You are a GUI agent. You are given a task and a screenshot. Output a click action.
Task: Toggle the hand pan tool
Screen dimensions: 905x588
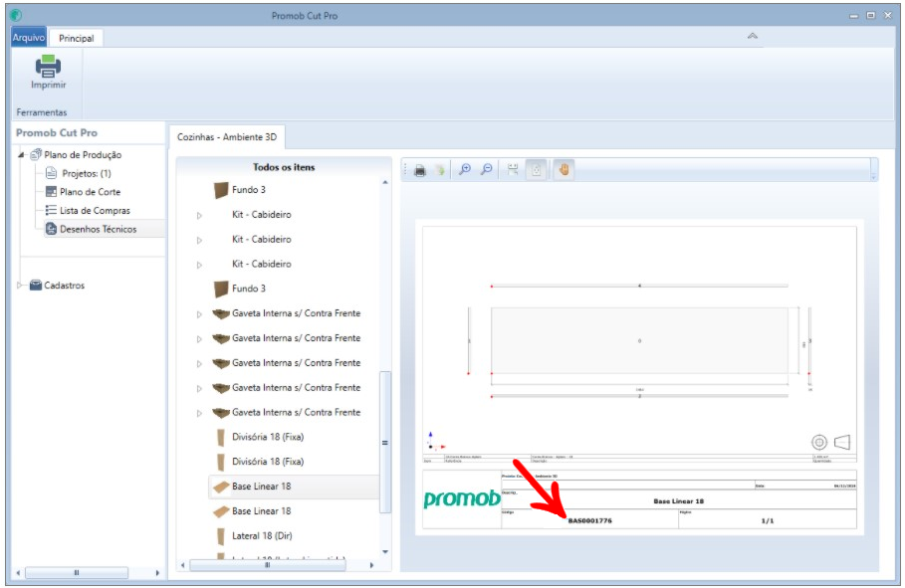(564, 170)
